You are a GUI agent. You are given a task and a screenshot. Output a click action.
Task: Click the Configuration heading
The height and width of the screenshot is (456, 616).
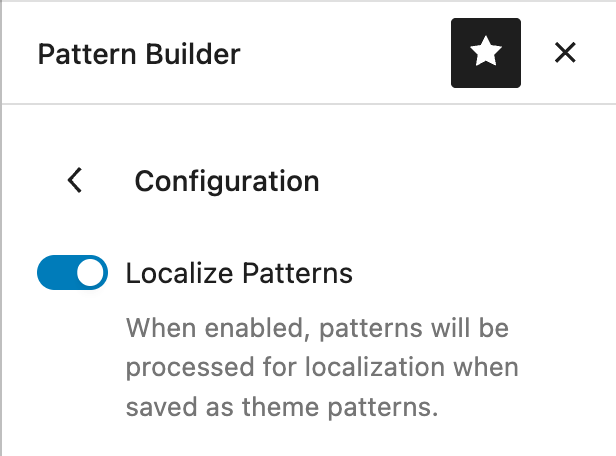pyautogui.click(x=227, y=182)
